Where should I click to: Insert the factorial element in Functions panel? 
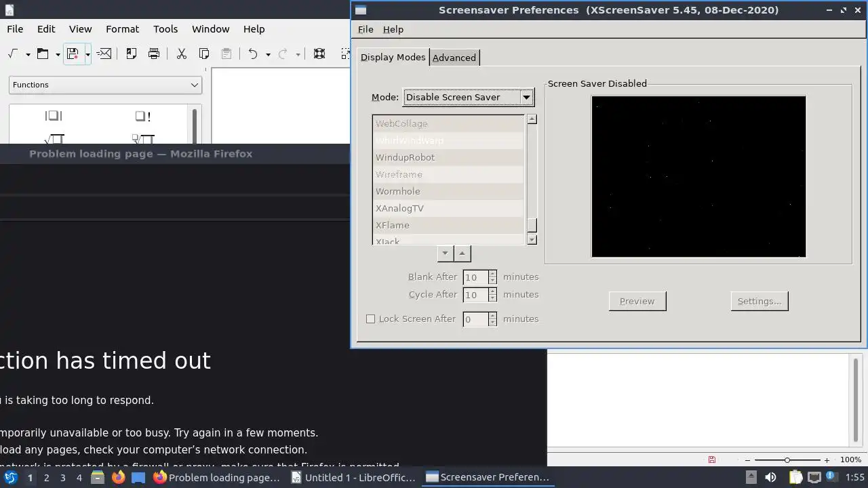(x=142, y=116)
